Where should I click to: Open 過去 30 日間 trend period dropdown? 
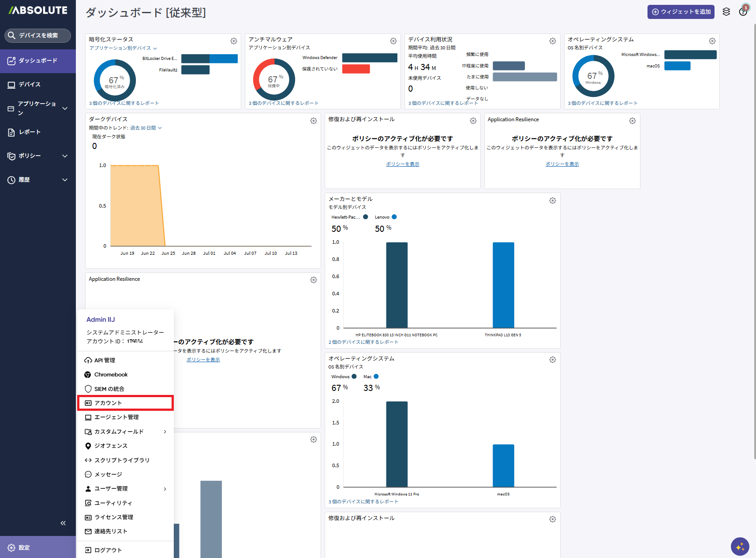pyautogui.click(x=146, y=128)
